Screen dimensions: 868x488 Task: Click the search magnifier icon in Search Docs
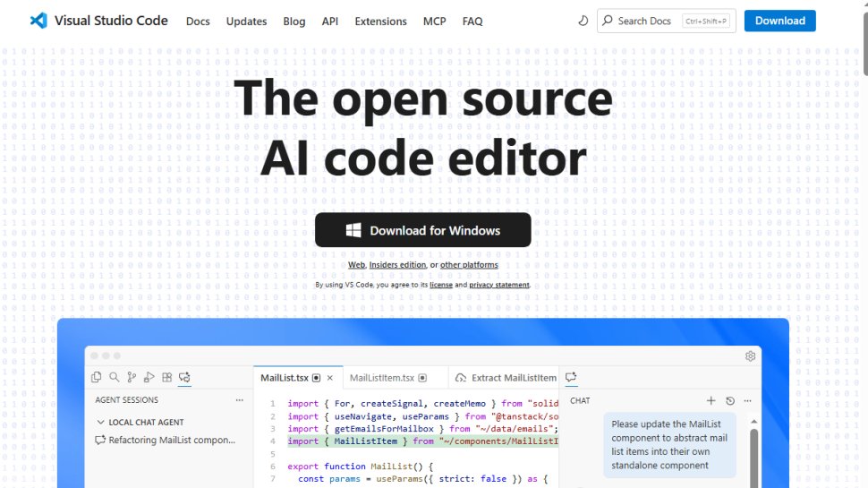pos(608,21)
